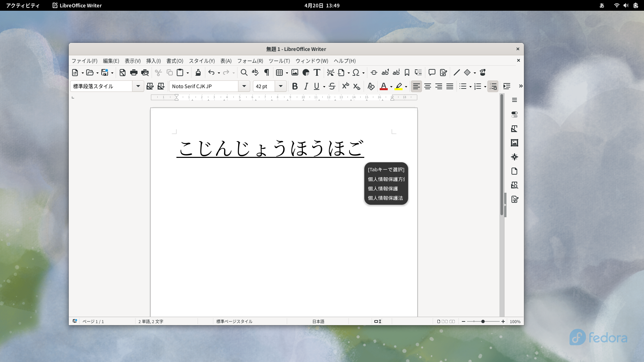The height and width of the screenshot is (362, 644).
Task: Open the 書式(O) menu
Action: pyautogui.click(x=175, y=61)
